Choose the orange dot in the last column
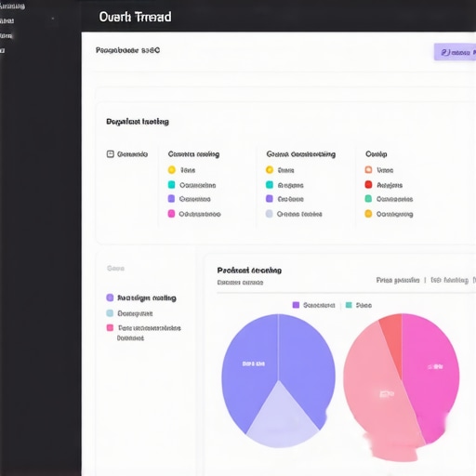Image resolution: width=476 pixels, height=476 pixels. 368,214
